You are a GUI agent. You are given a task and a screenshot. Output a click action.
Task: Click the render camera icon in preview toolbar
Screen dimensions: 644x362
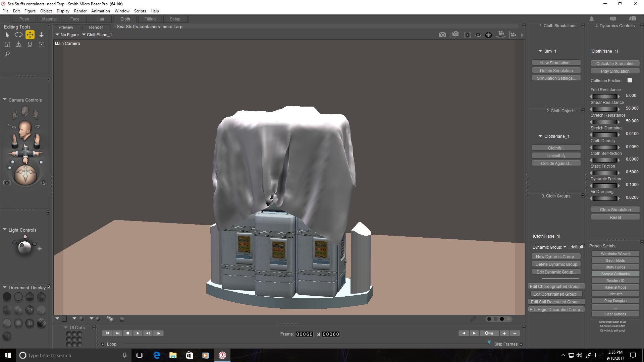[x=442, y=35]
